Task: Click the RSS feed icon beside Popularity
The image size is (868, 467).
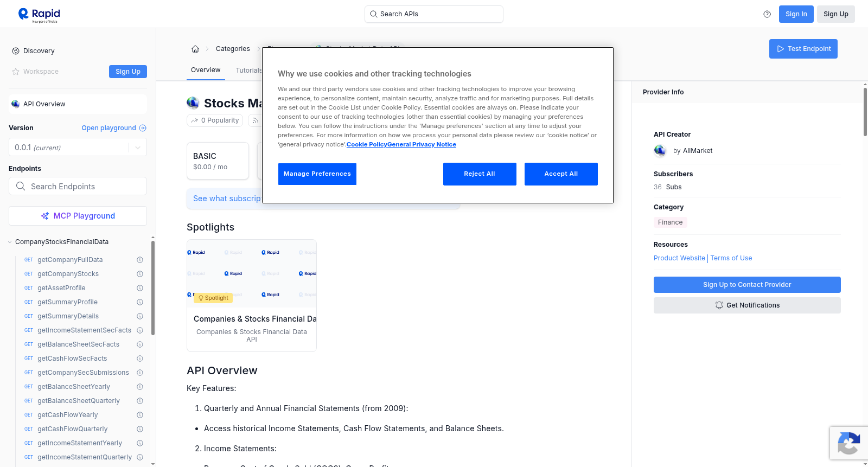Action: pyautogui.click(x=255, y=120)
